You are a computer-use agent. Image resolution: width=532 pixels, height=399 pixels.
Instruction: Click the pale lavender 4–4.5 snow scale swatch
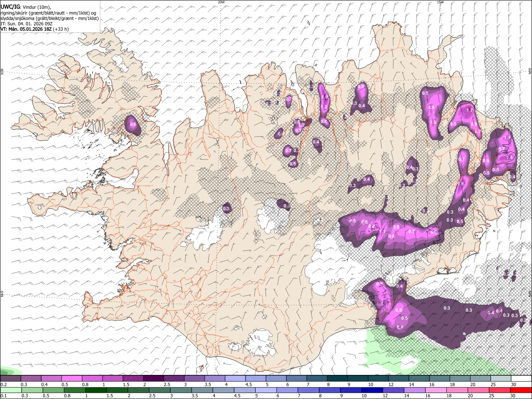click(x=235, y=379)
